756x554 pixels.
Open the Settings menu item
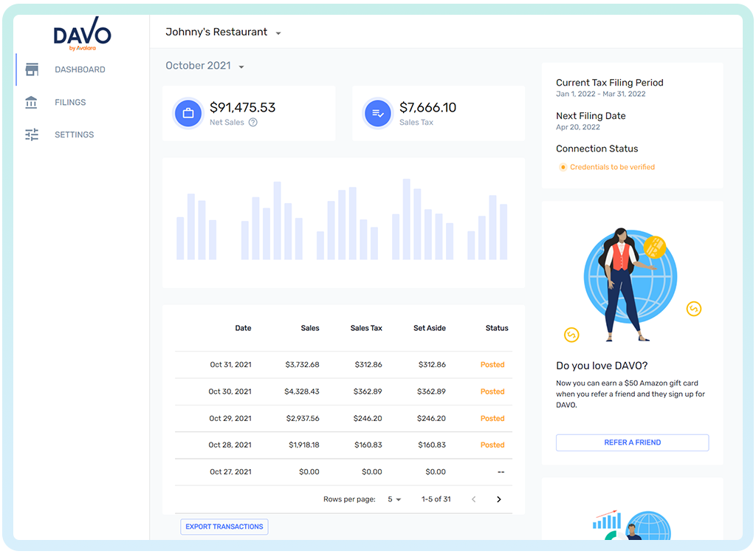(74, 134)
